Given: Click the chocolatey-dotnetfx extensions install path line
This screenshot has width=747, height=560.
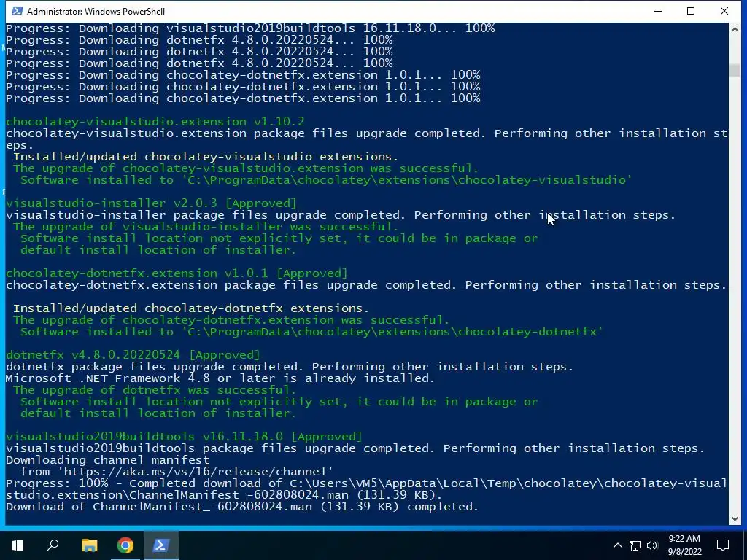Looking at the screenshot, I should [x=311, y=332].
